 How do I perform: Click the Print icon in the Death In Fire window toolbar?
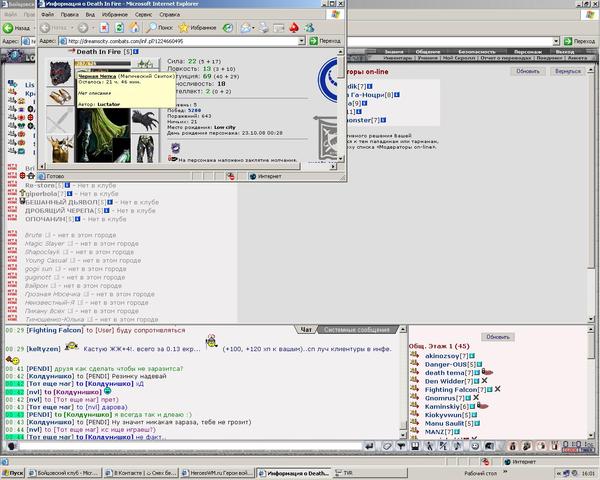pos(264,28)
